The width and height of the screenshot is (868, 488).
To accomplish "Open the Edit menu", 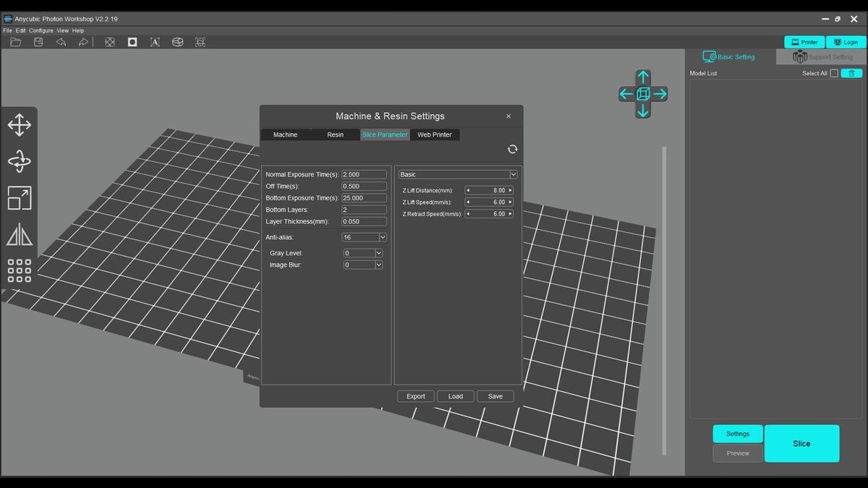I will click(20, 30).
